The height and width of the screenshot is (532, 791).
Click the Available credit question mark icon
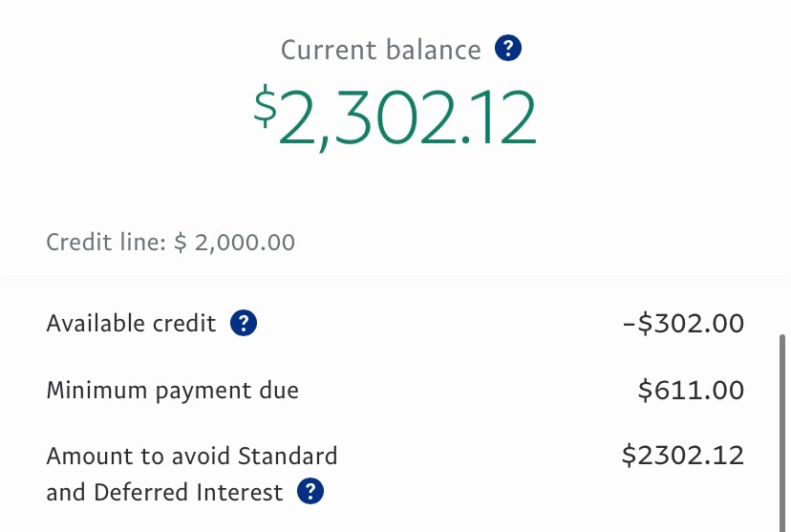tap(245, 324)
